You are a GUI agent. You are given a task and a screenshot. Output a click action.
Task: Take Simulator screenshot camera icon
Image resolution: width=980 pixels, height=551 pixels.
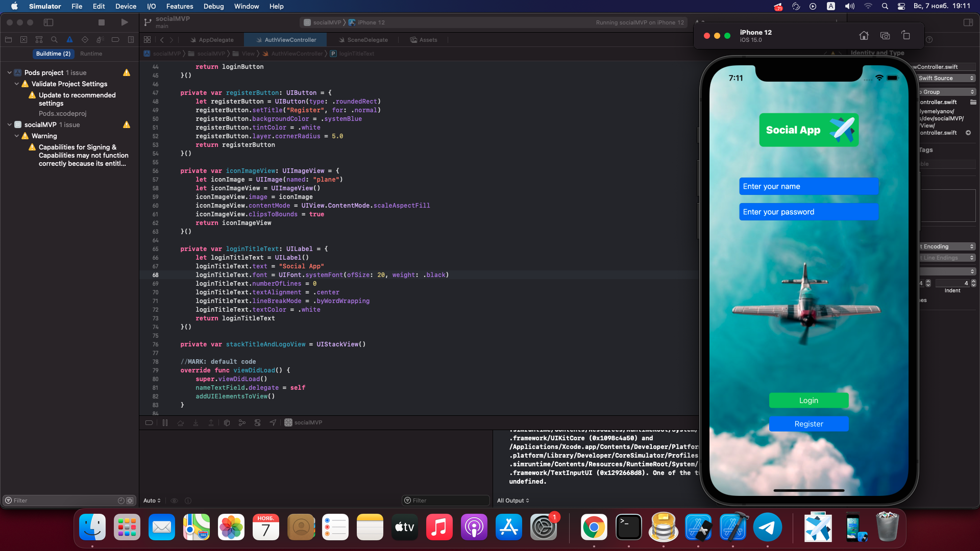tap(885, 35)
